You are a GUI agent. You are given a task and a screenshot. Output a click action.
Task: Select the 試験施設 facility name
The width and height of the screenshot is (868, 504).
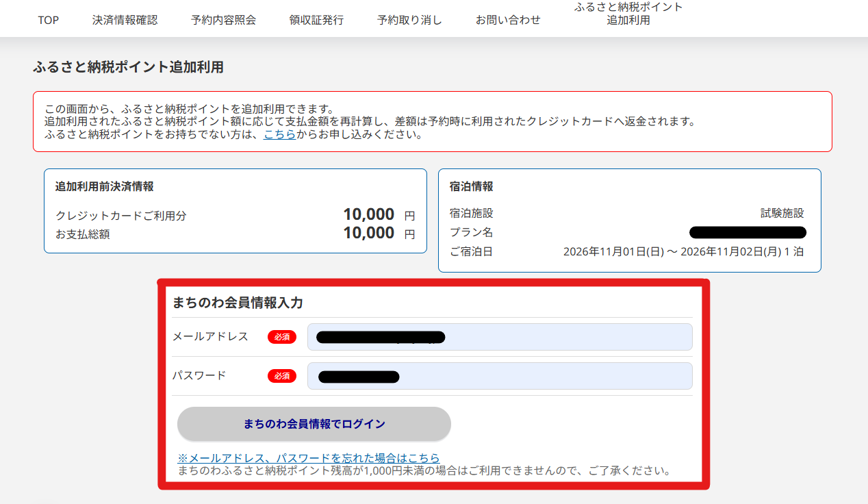pyautogui.click(x=782, y=213)
